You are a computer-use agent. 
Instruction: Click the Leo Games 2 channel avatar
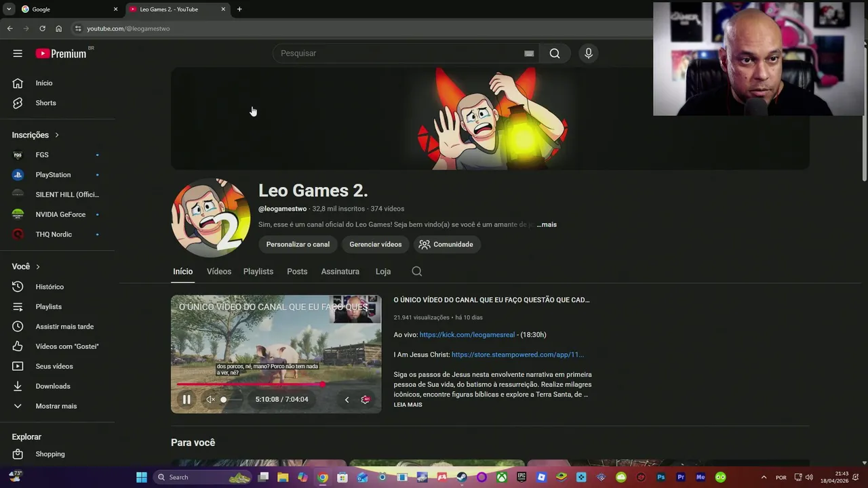tap(211, 218)
